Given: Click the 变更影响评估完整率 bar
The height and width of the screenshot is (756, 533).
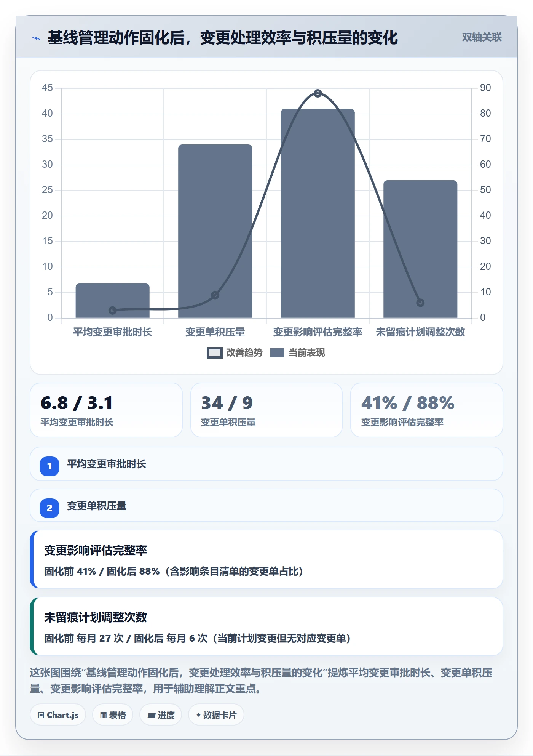Looking at the screenshot, I should point(318,213).
